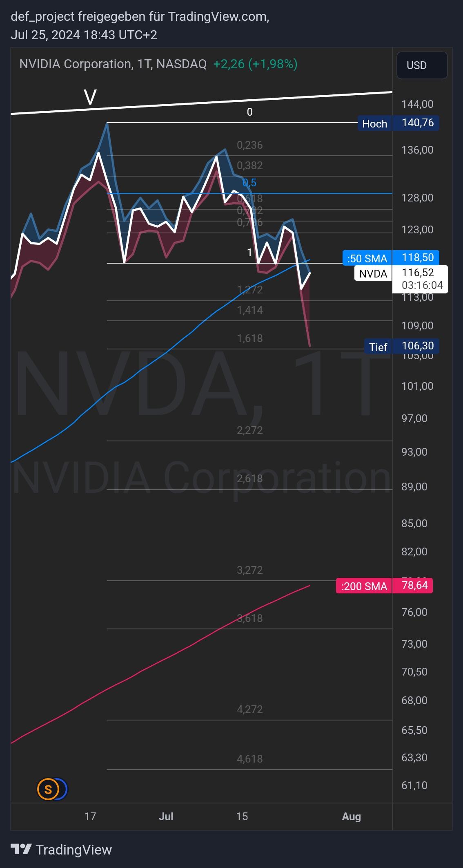The image size is (463, 868).
Task: Click the Aug date on time axis
Action: 351,817
